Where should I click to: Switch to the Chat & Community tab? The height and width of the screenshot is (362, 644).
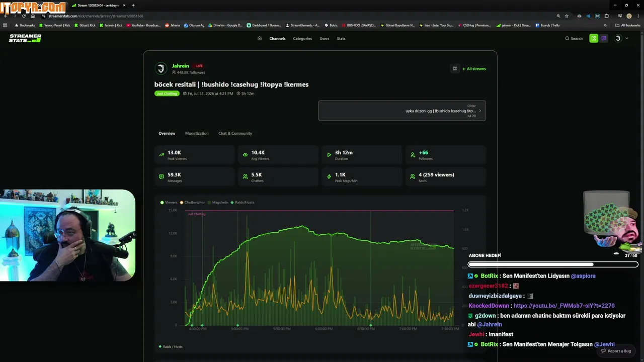tap(235, 133)
